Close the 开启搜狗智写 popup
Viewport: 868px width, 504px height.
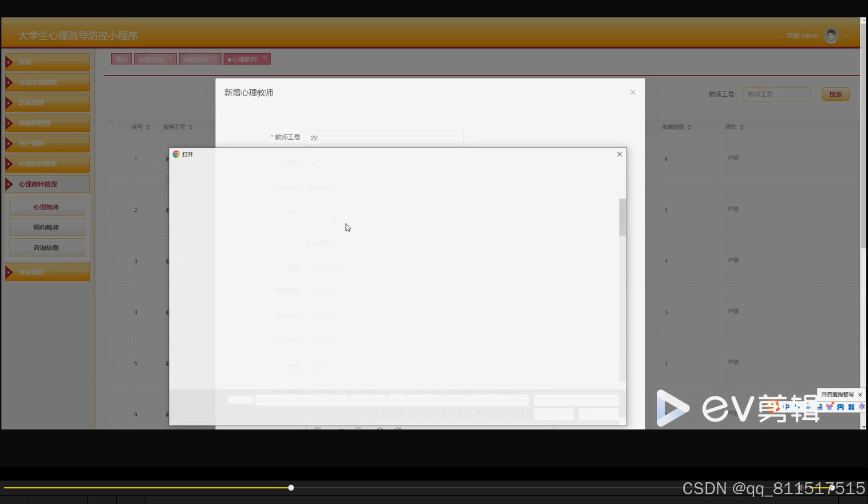pos(860,395)
